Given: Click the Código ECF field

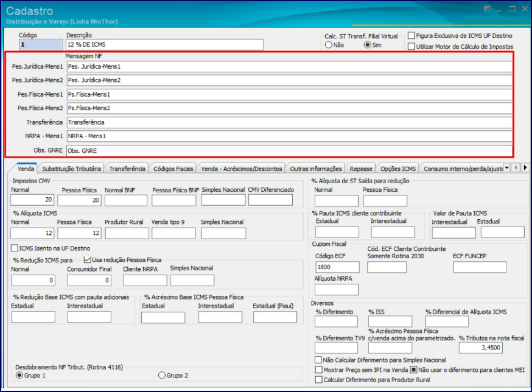Looking at the screenshot, I should [337, 267].
